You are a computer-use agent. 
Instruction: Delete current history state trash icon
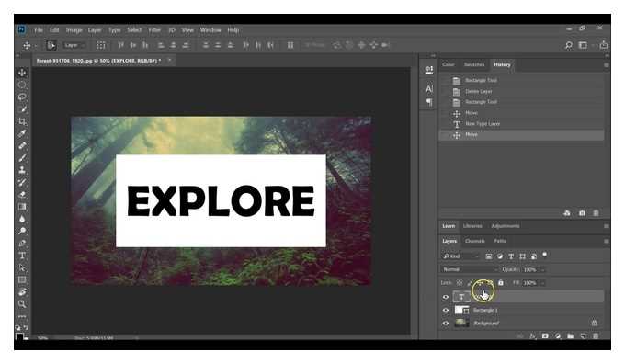pyautogui.click(x=596, y=213)
